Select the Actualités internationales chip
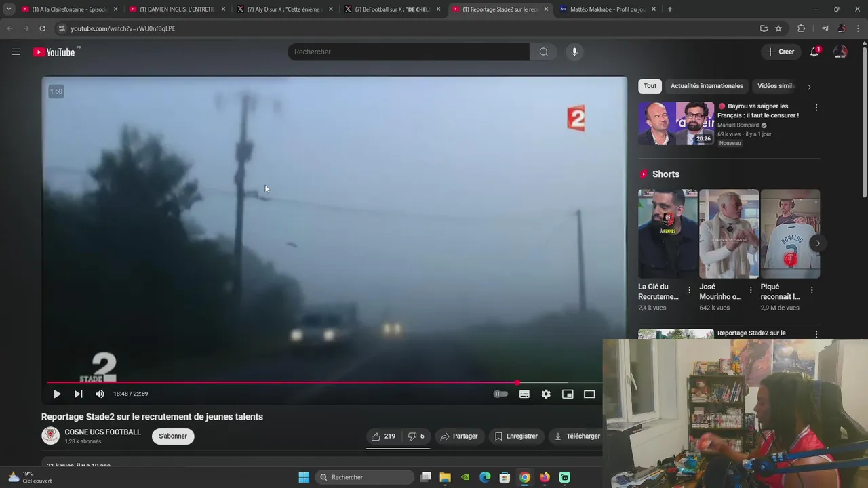868x488 pixels. (x=707, y=86)
